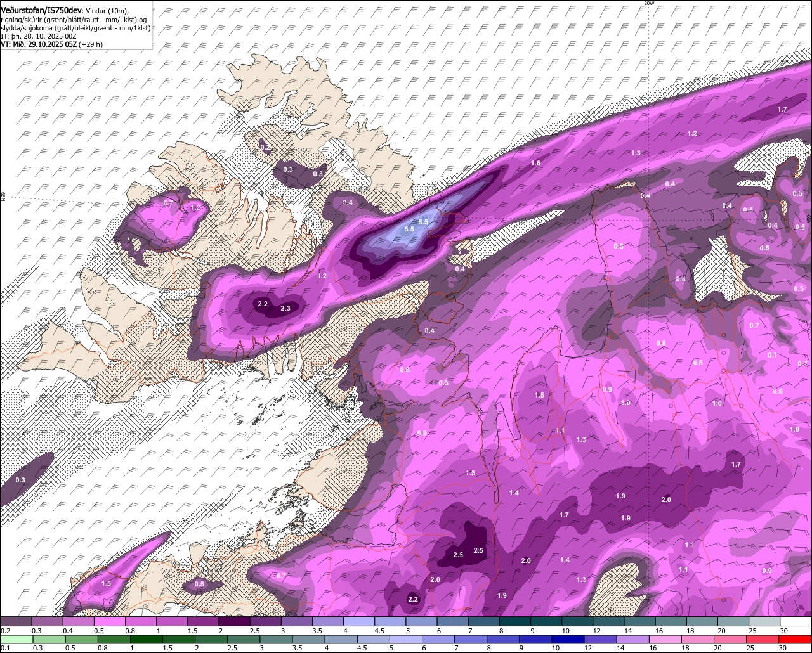Click the 0.2 label in upper legend
Screen dimensions: 812x653
click(x=6, y=631)
